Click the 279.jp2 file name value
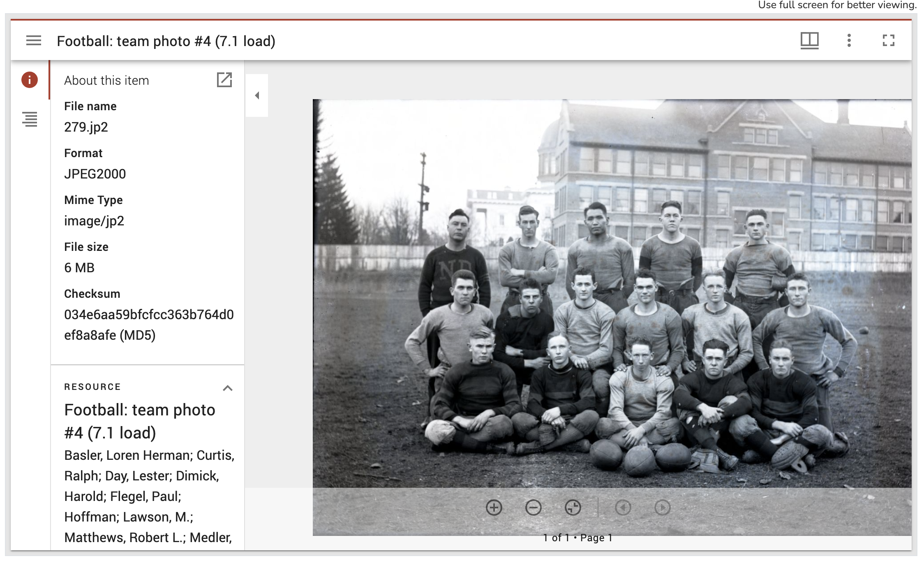 pos(86,127)
